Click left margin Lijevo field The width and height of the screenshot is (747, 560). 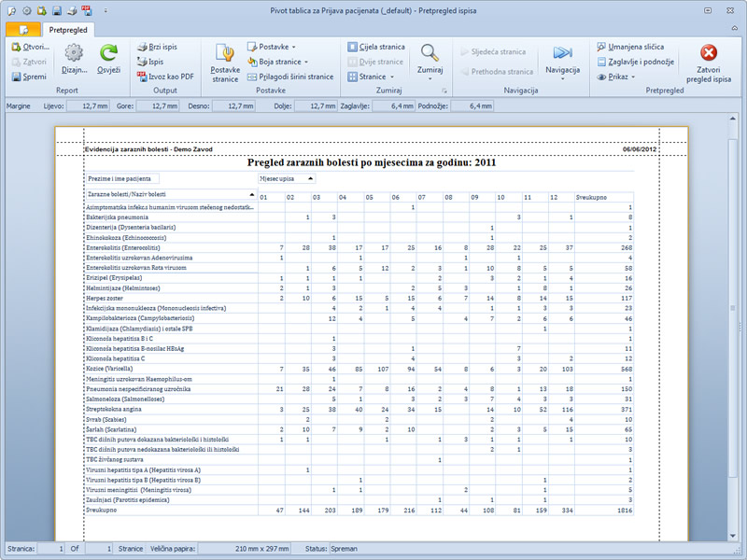point(88,106)
